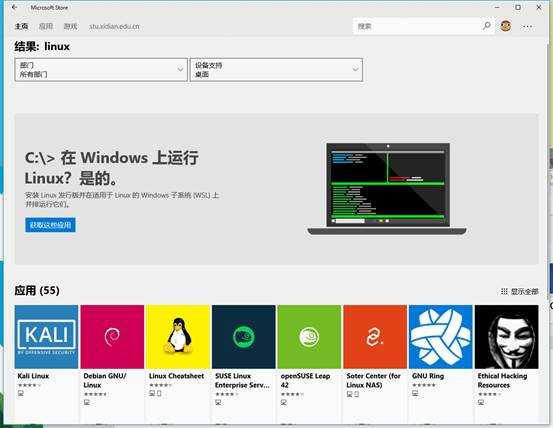Click the Kali Linux star rating
Viewport: 553px width, 428px height.
click(29, 385)
